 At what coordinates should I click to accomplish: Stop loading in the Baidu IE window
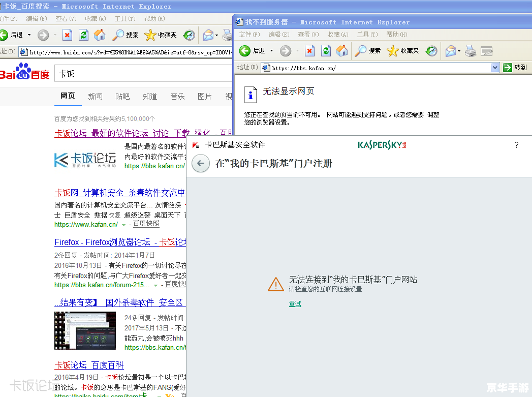point(67,35)
